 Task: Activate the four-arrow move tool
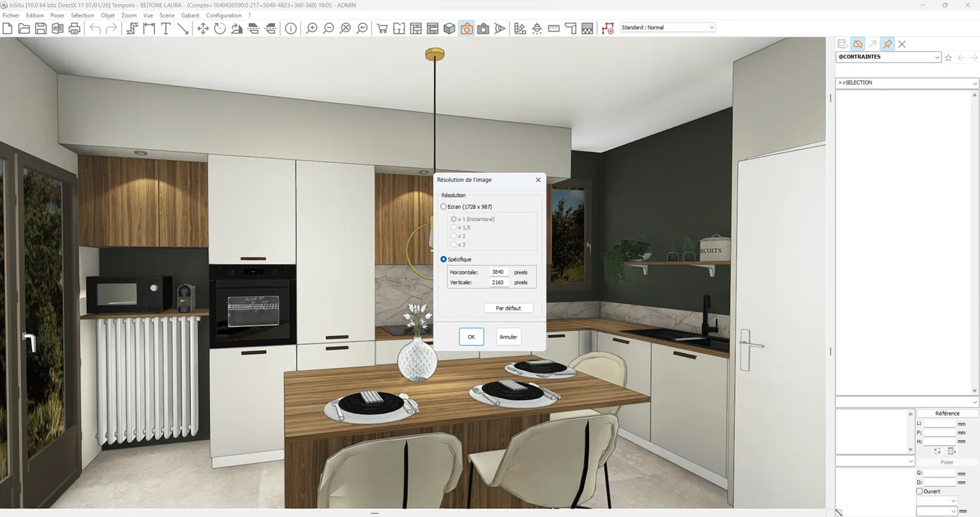click(x=203, y=29)
